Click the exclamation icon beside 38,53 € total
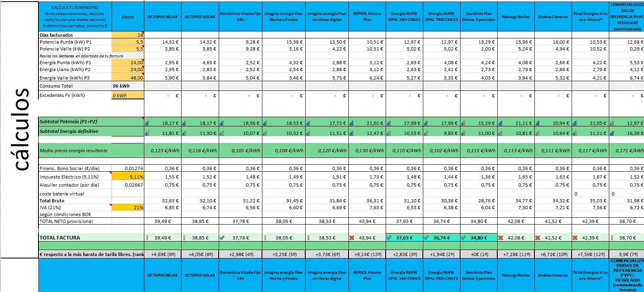644x292 pixels. [x=308, y=238]
